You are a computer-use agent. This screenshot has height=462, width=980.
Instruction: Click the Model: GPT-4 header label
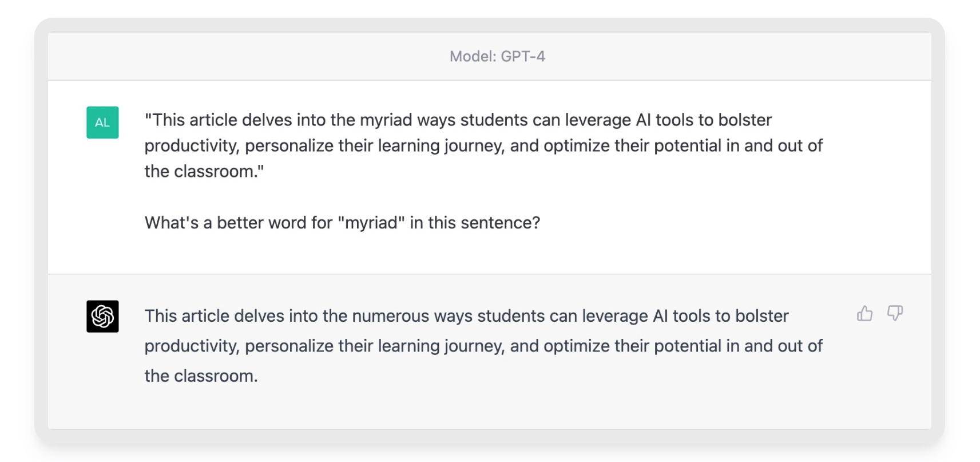click(497, 56)
